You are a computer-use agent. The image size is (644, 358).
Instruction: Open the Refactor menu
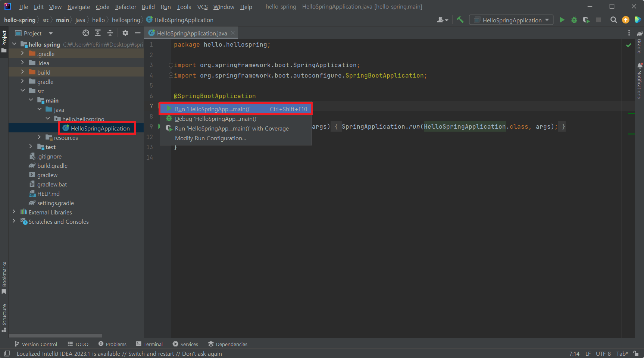126,7
